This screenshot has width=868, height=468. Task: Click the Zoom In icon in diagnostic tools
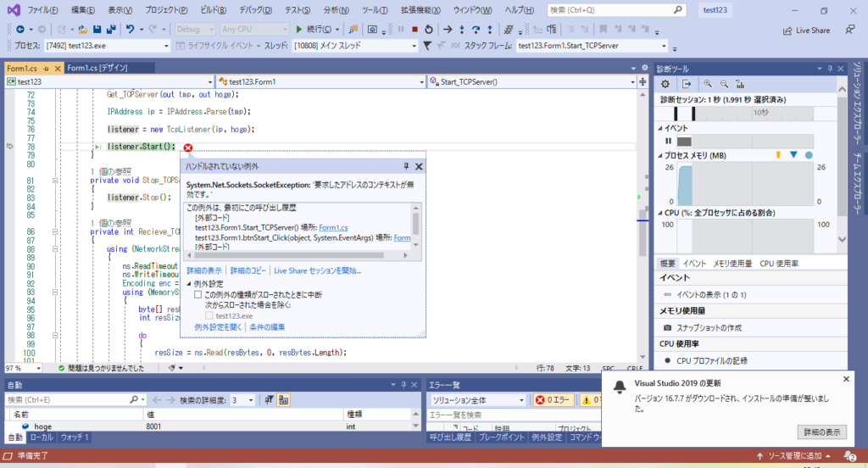pos(708,84)
